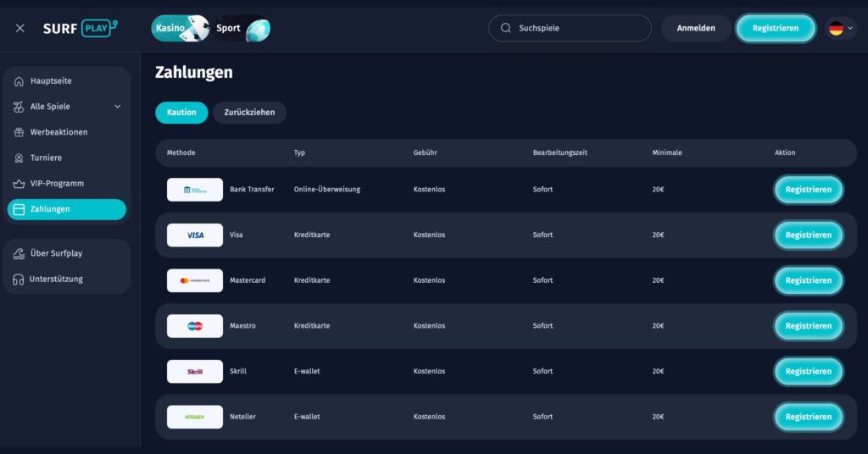Click the Hauptseite home icon
This screenshot has width=868, height=454.
[x=19, y=81]
